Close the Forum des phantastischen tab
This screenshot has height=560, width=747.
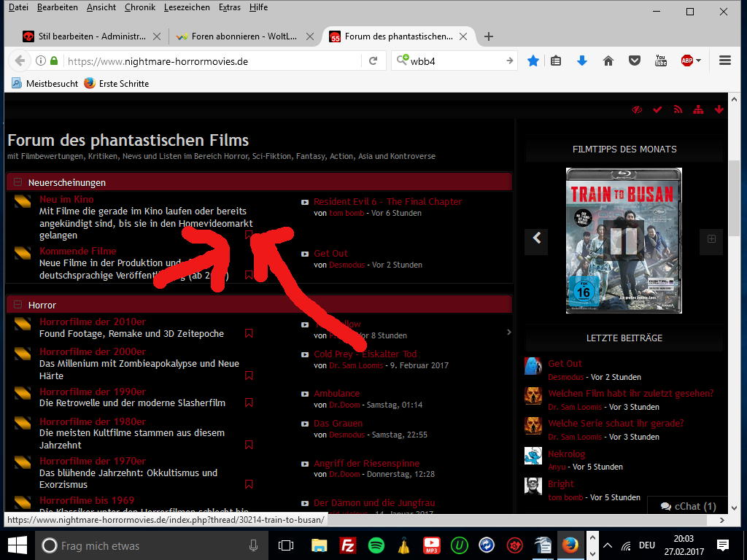(x=463, y=36)
